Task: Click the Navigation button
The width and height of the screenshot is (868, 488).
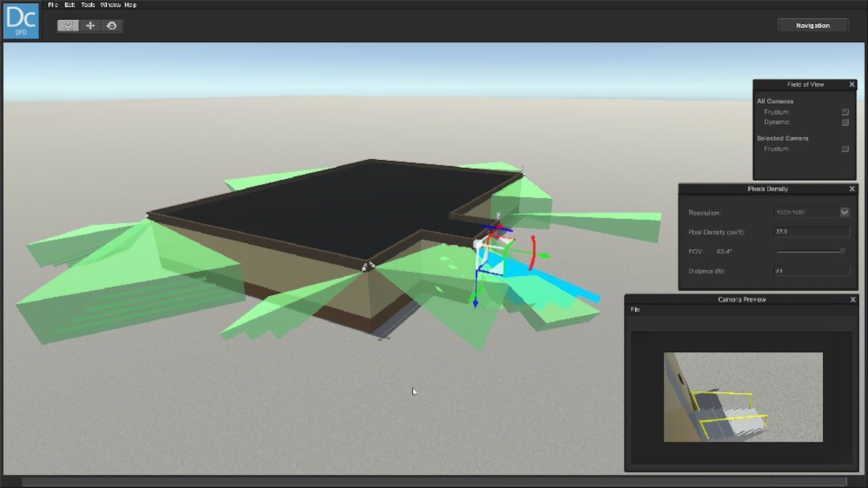Action: pyautogui.click(x=812, y=26)
